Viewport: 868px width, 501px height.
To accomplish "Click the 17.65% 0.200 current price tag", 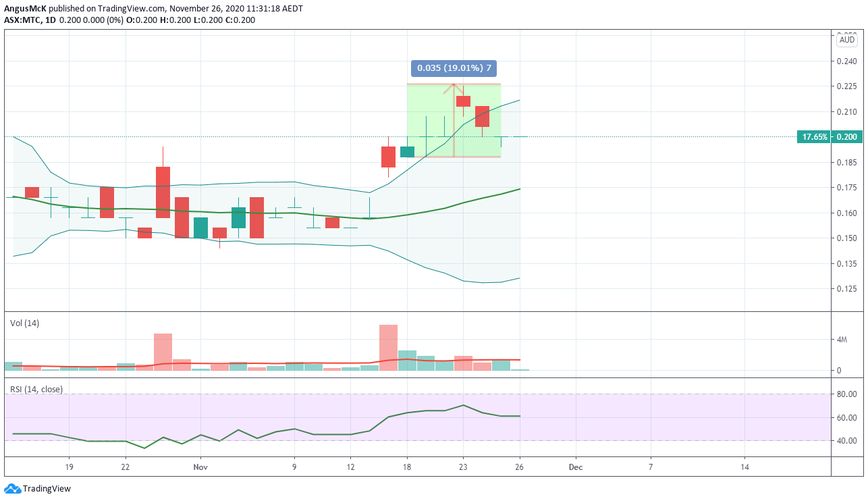I will [x=830, y=137].
